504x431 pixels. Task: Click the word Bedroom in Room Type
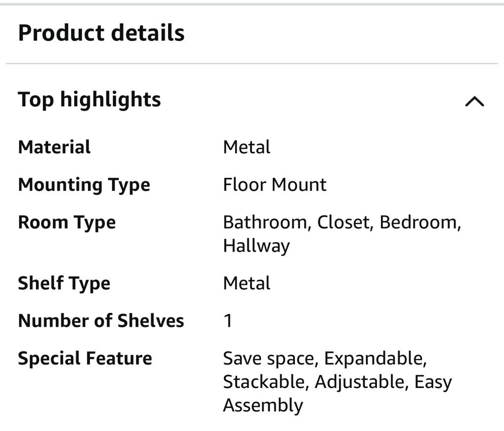420,222
